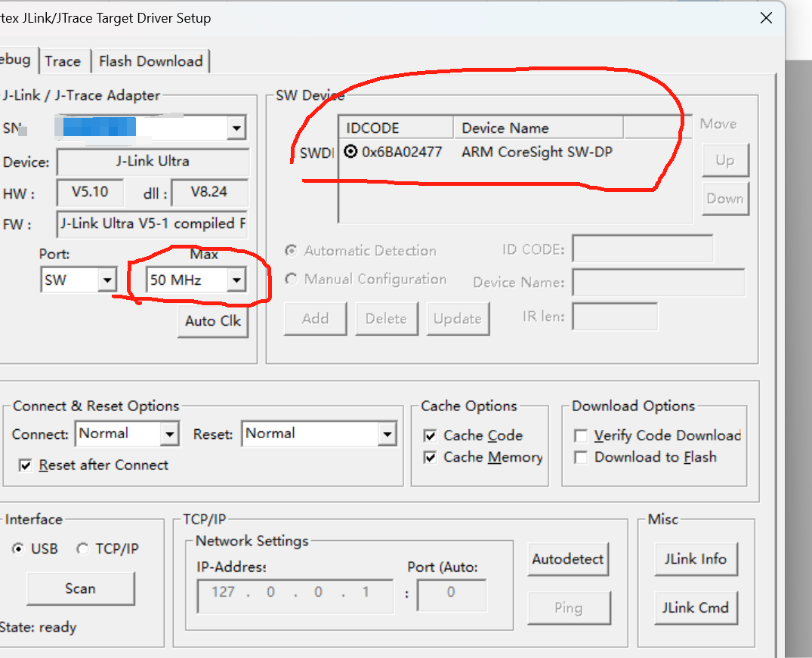The image size is (812, 658).
Task: Open JLink Info
Action: coord(696,559)
